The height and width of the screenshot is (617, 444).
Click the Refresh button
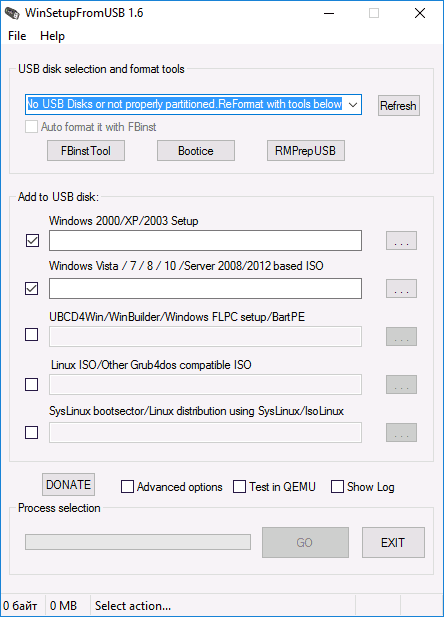coord(399,105)
